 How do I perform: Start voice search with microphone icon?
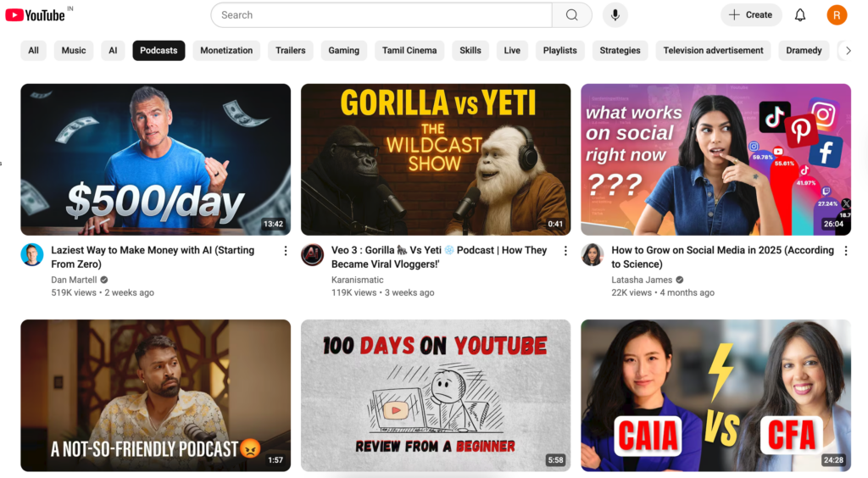pos(615,15)
